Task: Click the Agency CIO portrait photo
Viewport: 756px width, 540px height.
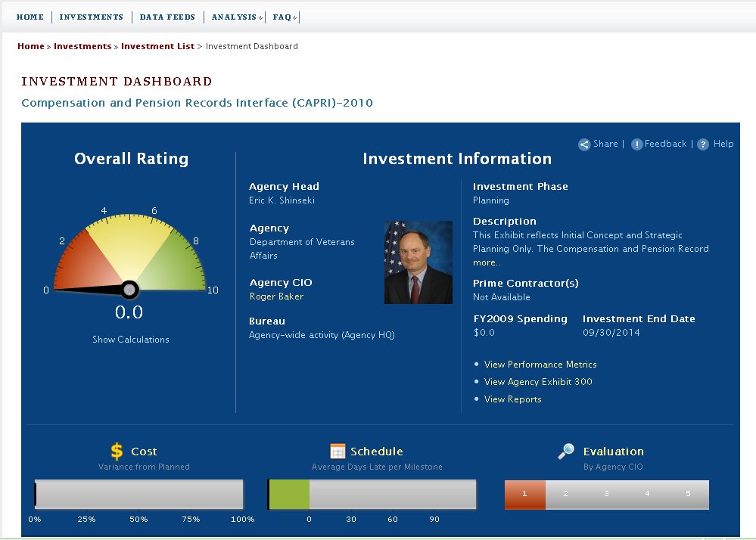Action: click(418, 262)
